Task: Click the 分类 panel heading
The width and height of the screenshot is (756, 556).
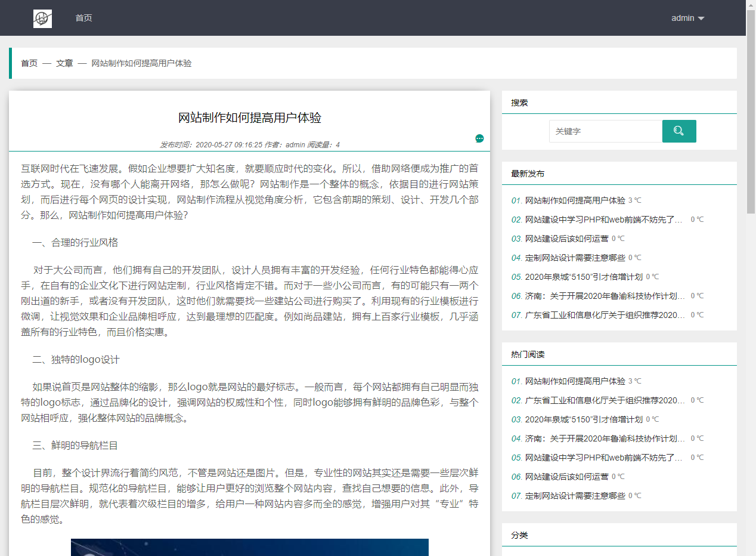Action: coord(519,535)
